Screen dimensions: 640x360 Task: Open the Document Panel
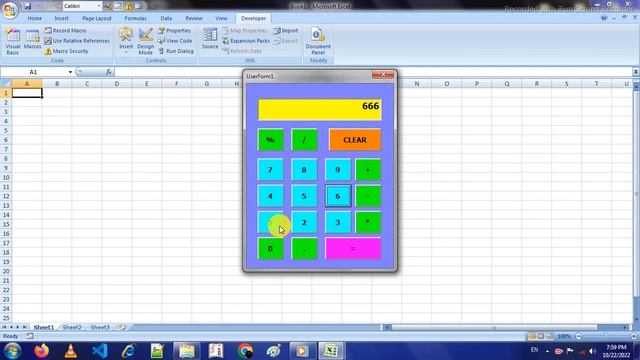pos(318,41)
